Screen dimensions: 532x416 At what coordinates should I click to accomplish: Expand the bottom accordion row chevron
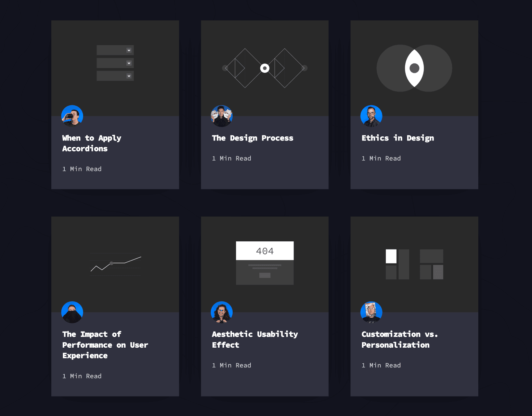coord(129,76)
